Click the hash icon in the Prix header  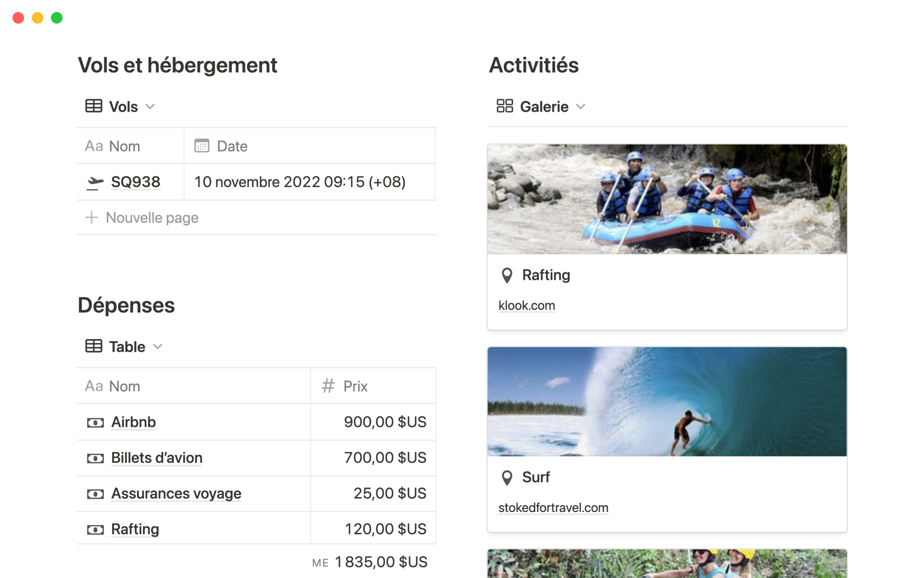point(328,386)
